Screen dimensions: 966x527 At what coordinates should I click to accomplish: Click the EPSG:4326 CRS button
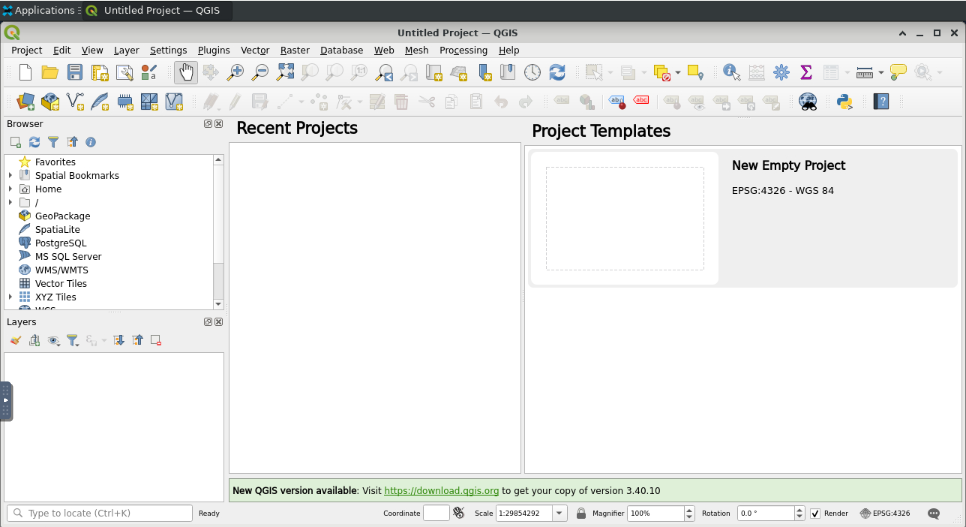pyautogui.click(x=885, y=513)
